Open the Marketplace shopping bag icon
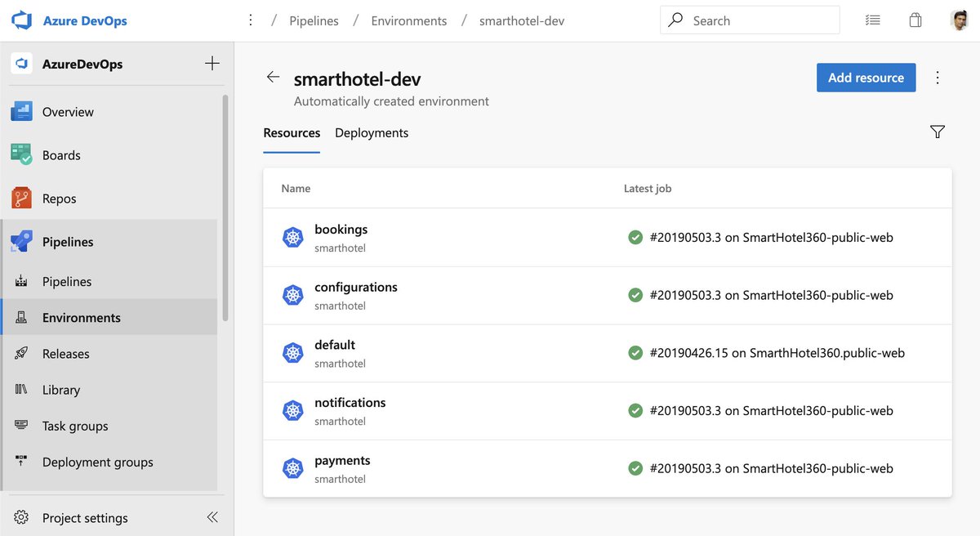 click(915, 20)
